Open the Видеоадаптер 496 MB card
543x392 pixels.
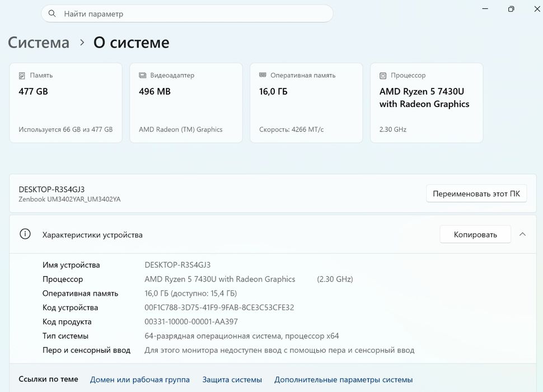pyautogui.click(x=186, y=103)
